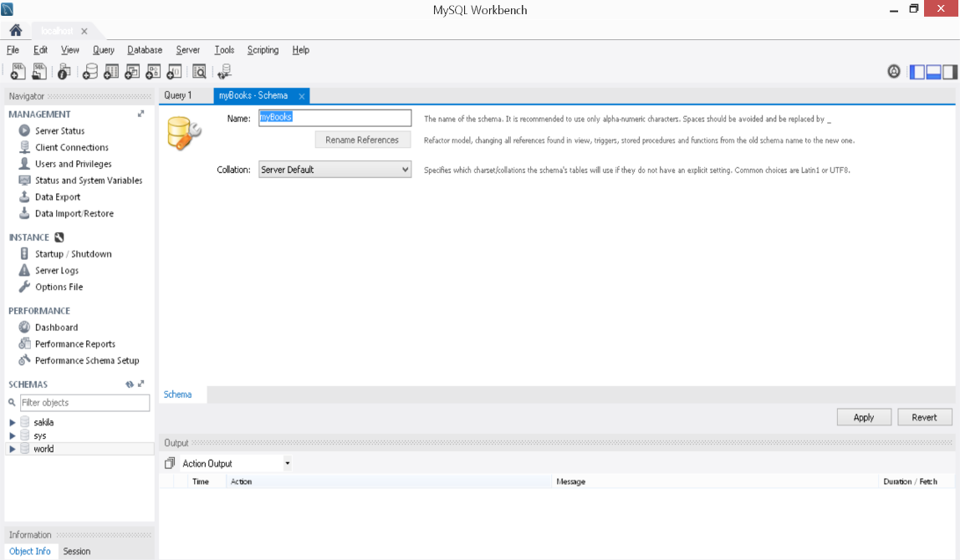
Task: Open the Collation dropdown
Action: click(x=334, y=170)
